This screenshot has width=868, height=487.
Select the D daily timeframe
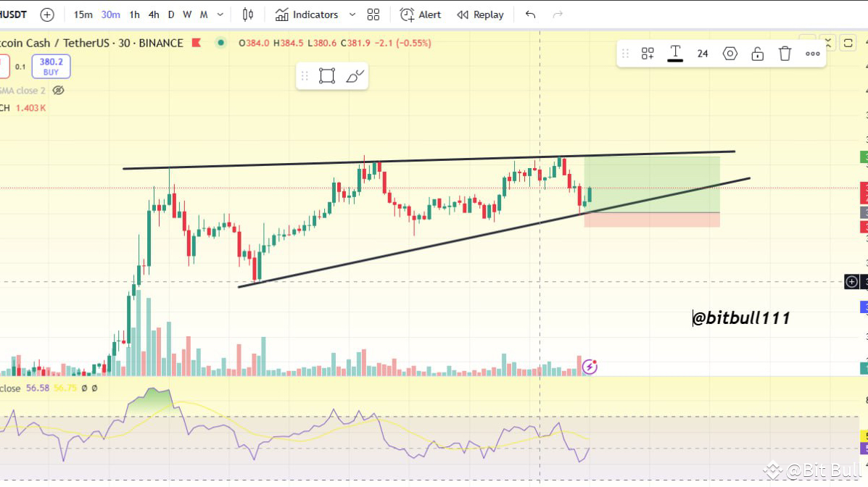(x=170, y=14)
